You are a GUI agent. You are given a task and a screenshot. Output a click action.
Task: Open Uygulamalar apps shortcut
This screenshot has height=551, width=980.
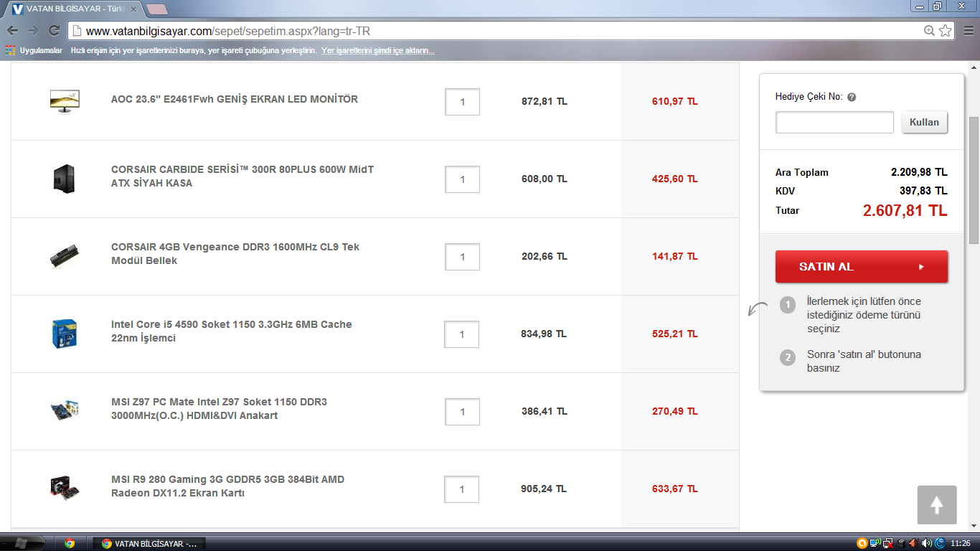pyautogui.click(x=34, y=51)
